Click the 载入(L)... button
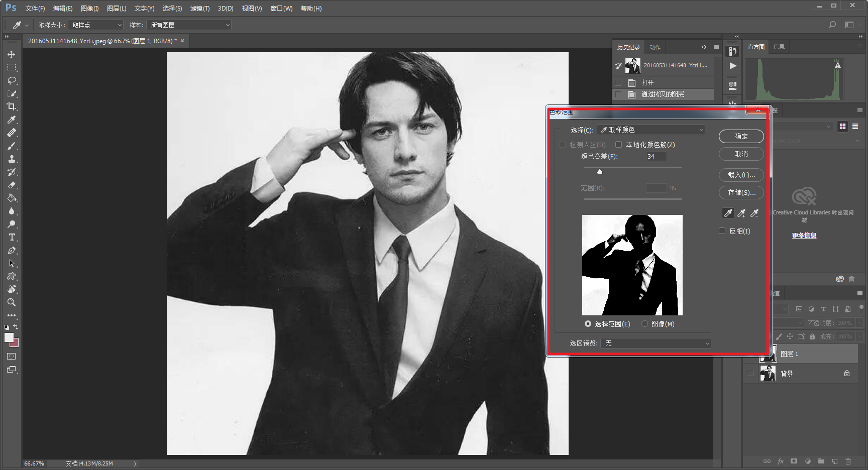Viewport: 868px width, 470px height. click(x=741, y=175)
